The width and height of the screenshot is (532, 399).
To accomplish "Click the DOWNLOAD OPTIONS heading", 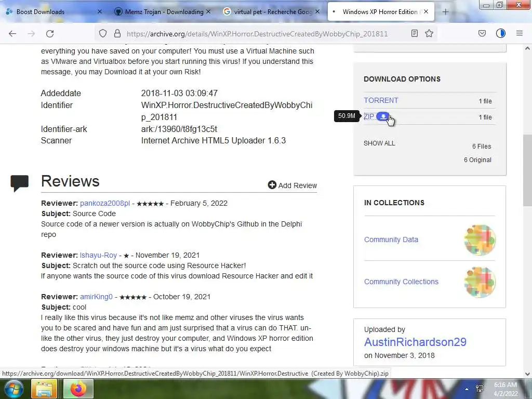I will click(x=402, y=79).
